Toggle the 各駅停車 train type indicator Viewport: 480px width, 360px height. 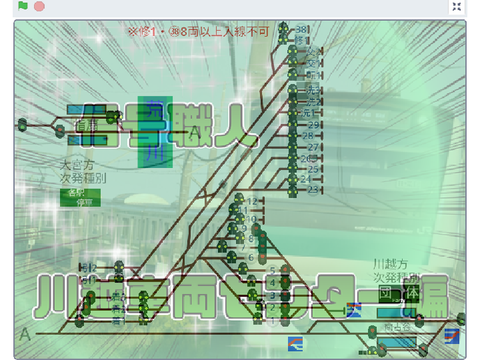[x=80, y=197]
